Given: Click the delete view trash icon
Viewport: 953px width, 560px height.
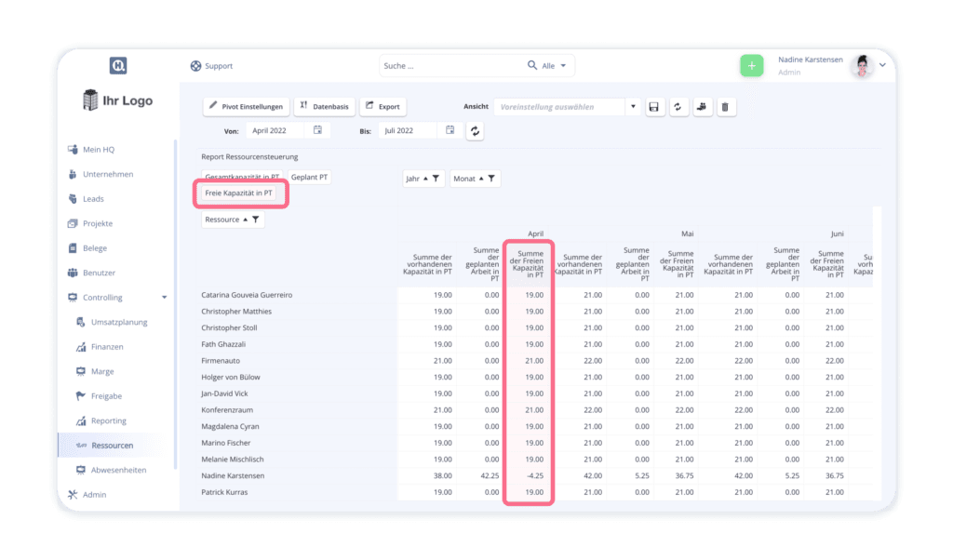Looking at the screenshot, I should pos(727,107).
